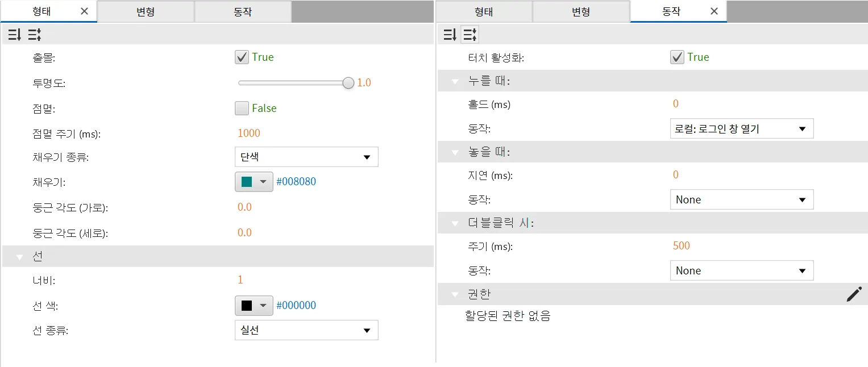Viewport: 868px width, 367px height.
Task: Toggle the 터치 활성화 checkbox
Action: pyautogui.click(x=677, y=57)
